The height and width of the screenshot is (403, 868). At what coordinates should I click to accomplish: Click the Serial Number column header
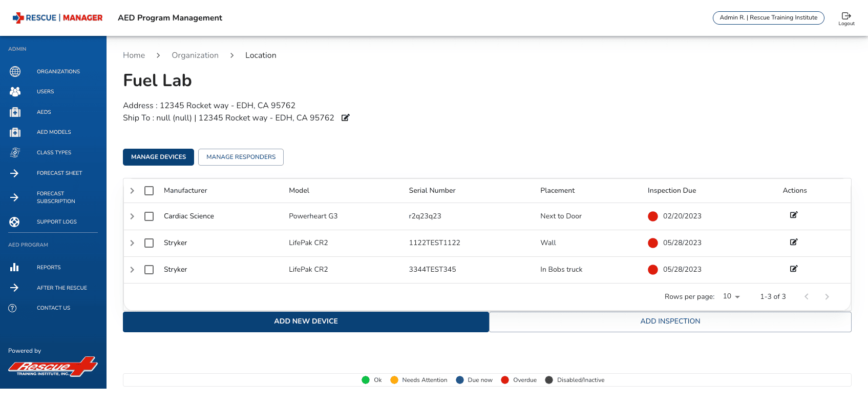point(432,190)
